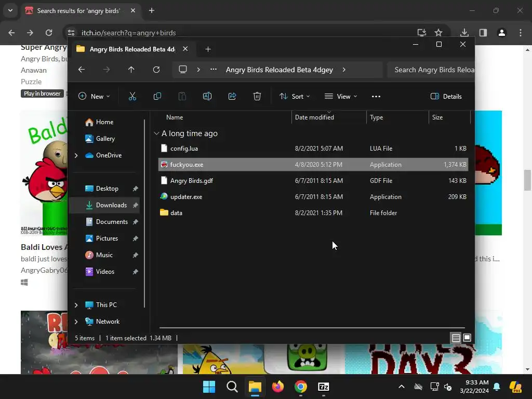532x399 pixels.
Task: Click the Cut scissors icon in Explorer toolbar
Action: 132,96
